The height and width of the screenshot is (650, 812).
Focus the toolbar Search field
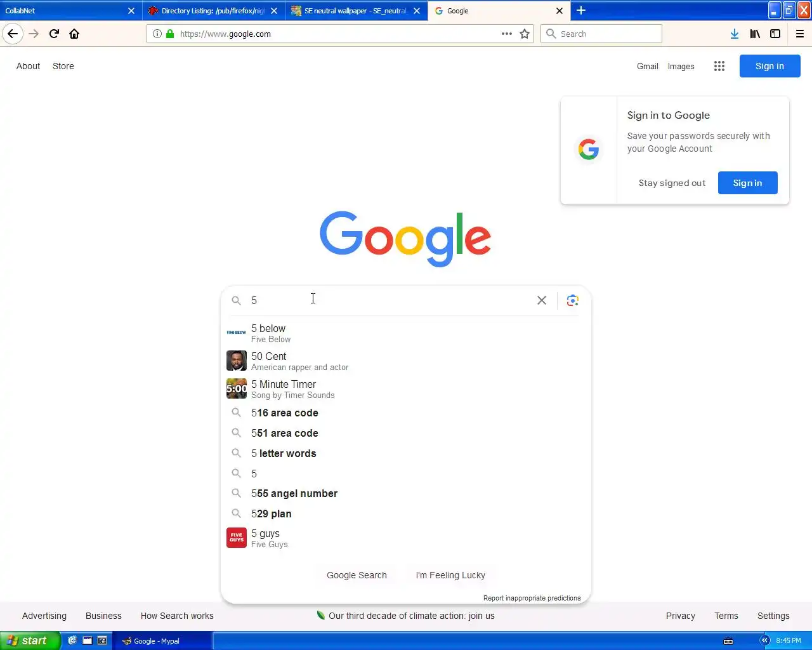(601, 34)
